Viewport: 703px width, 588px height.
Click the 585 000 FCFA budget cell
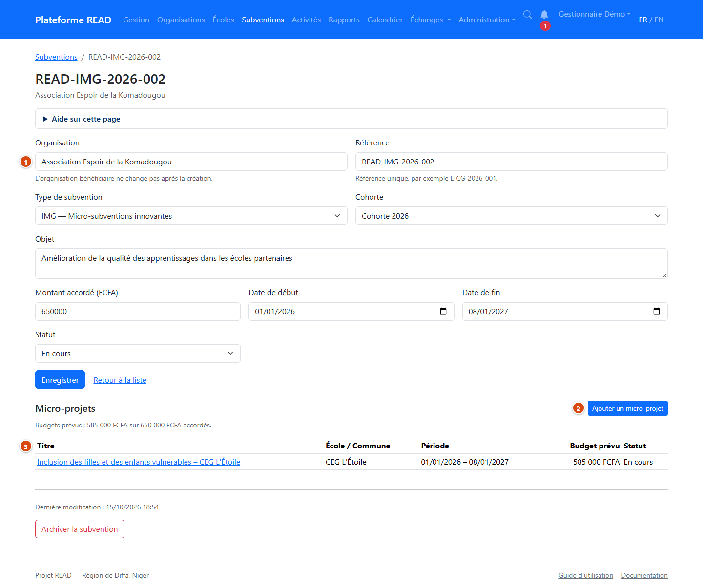pyautogui.click(x=597, y=462)
